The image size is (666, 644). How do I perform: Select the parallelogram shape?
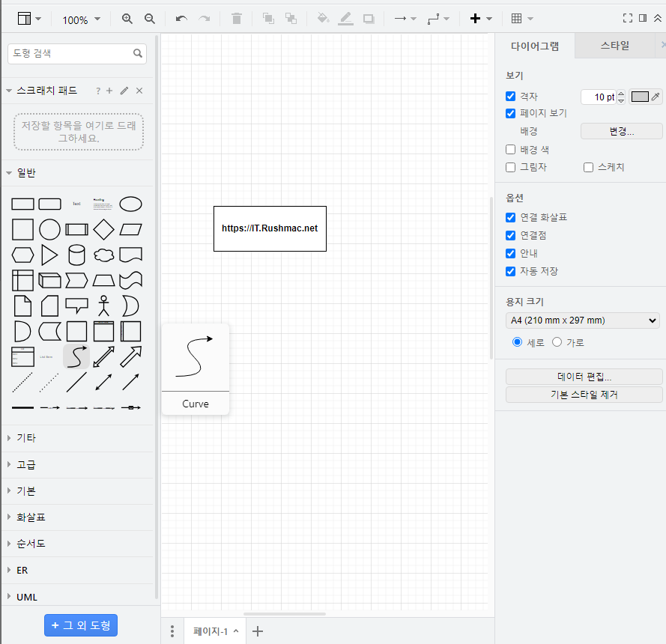(130, 230)
